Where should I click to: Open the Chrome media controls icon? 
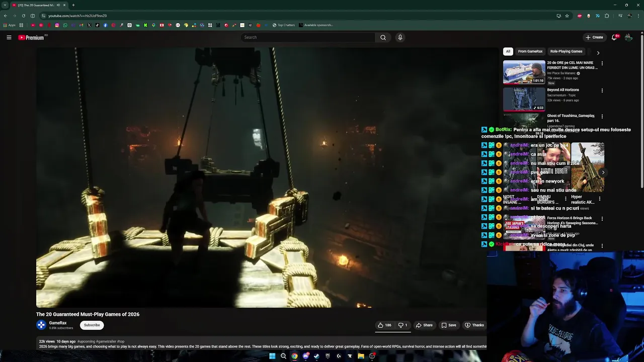tap(620, 16)
